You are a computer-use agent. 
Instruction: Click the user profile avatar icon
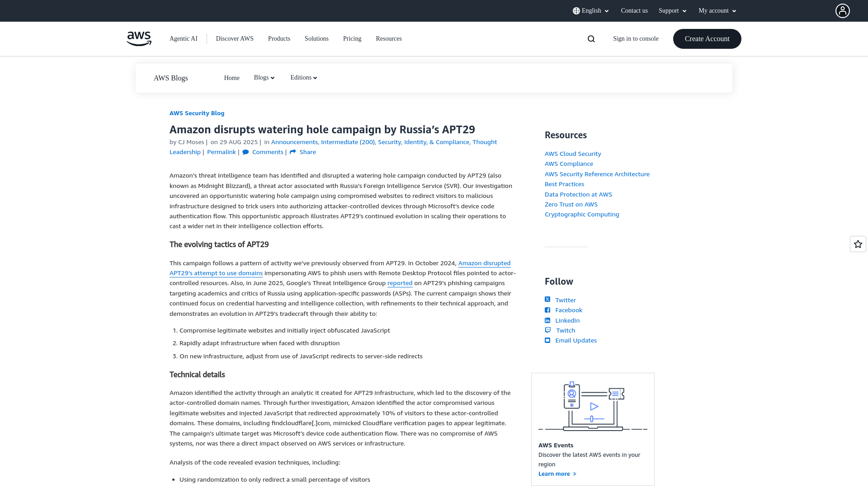coord(842,11)
